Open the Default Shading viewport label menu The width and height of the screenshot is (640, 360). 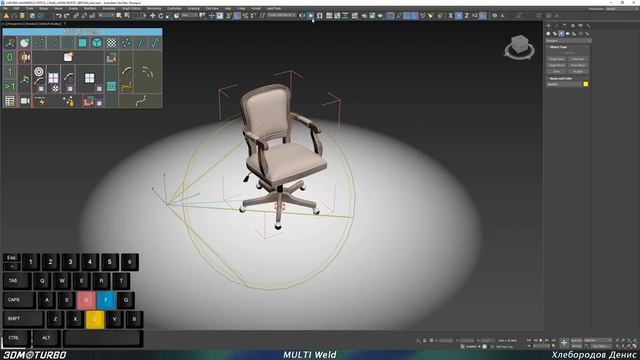[x=50, y=24]
